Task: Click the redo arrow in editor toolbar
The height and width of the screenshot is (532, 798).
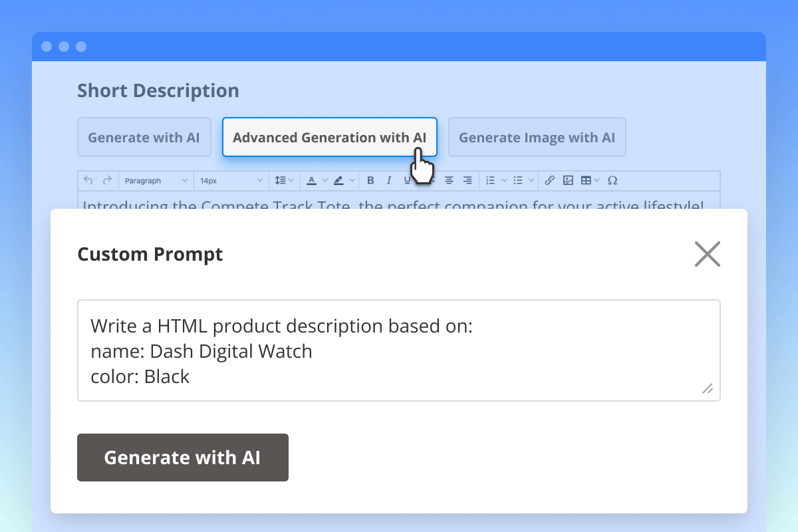Action: [107, 180]
